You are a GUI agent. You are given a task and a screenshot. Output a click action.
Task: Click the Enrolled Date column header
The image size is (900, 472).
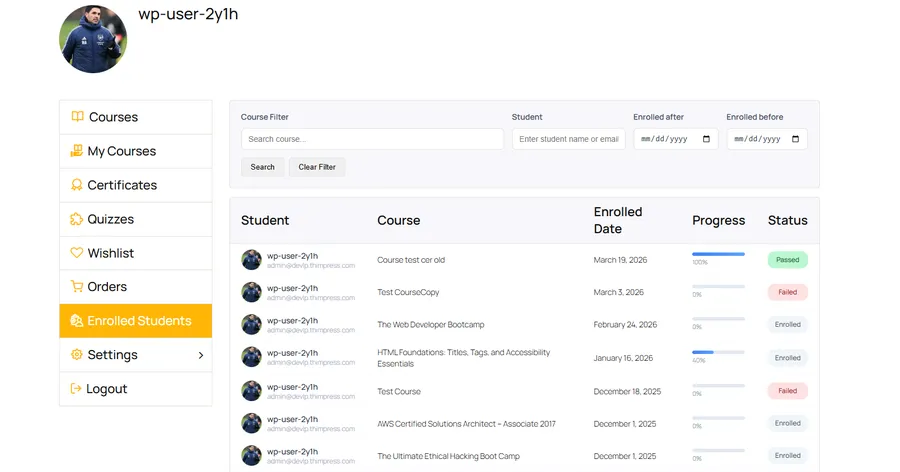pyautogui.click(x=618, y=220)
